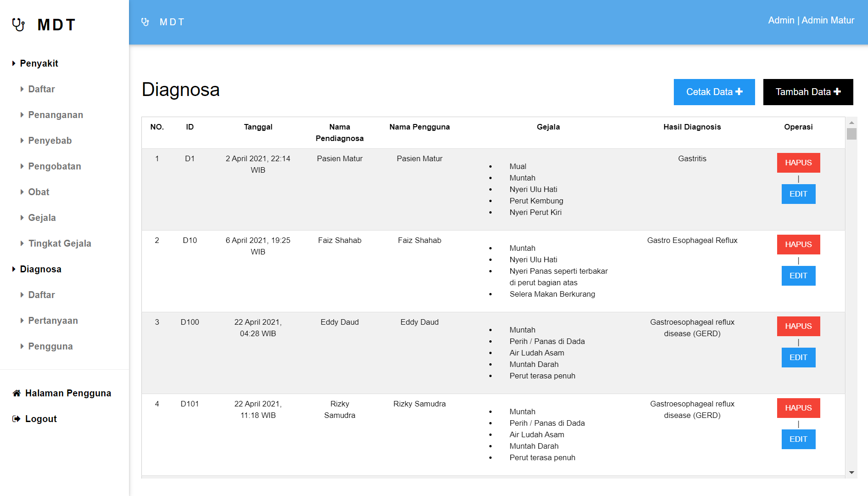Delete diagnosis D1 with HAPUS
This screenshot has height=496, width=868.
798,163
